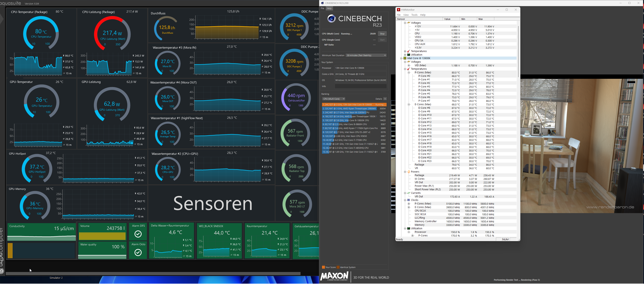
Task: Click the Alarm Octo check mark icon
Action: (x=138, y=252)
